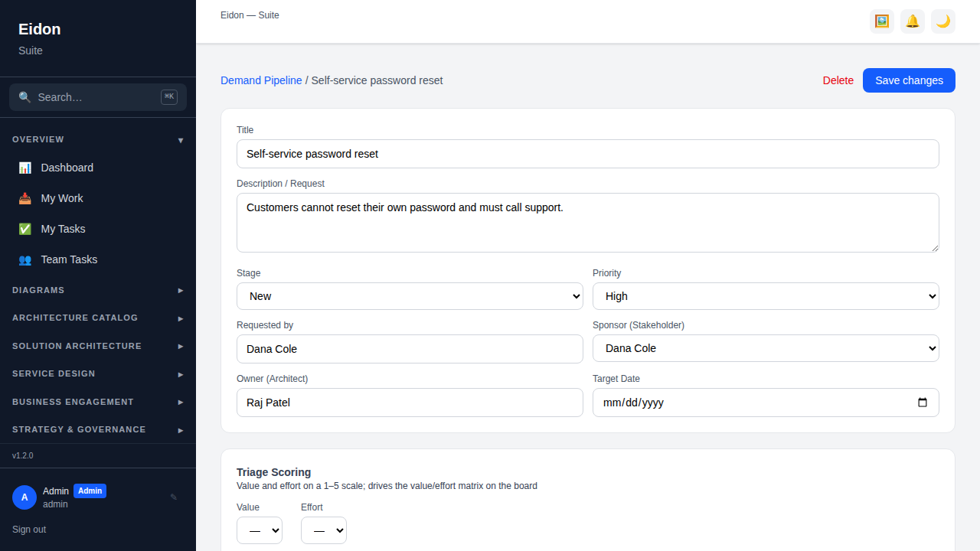Screen dimensions: 980x551
Task: Open notifications bell icon
Action: [x=913, y=21]
